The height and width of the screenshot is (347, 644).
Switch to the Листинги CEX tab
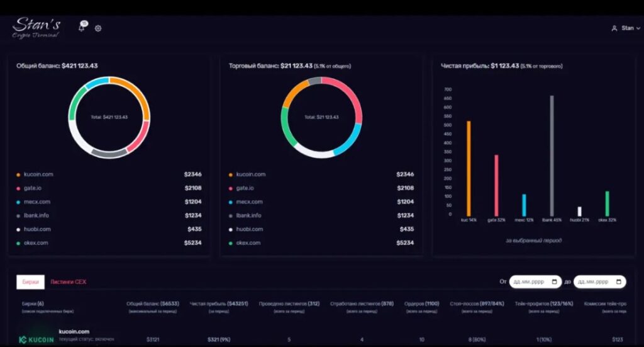click(68, 282)
